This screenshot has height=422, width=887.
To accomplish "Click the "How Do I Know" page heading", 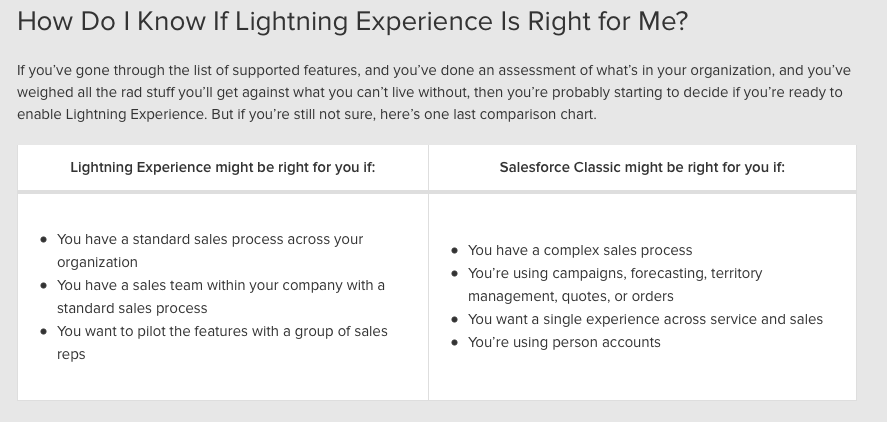I will [352, 22].
